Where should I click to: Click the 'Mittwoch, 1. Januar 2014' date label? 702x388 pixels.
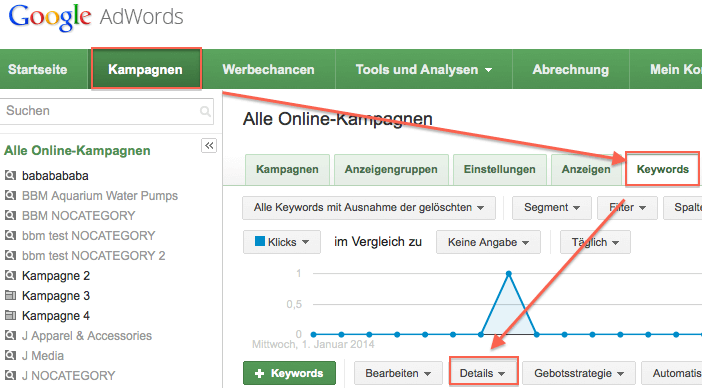(313, 345)
